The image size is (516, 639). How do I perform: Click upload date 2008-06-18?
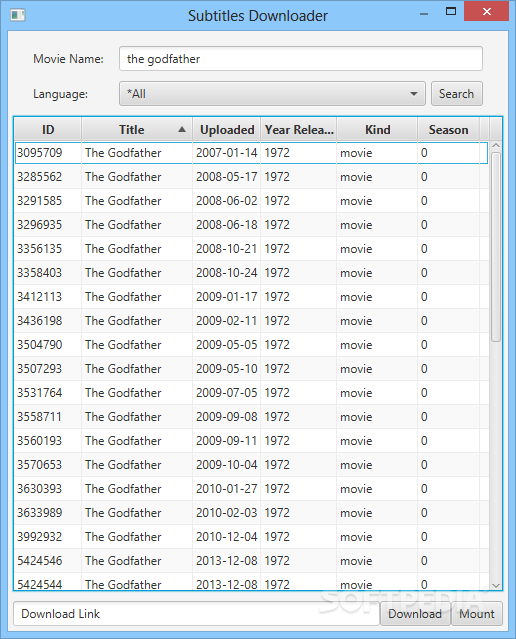pos(227,225)
